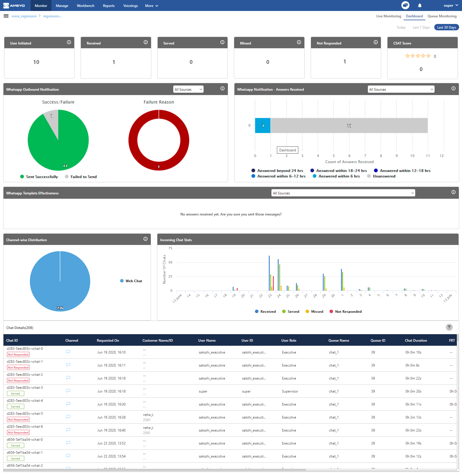Image resolution: width=462 pixels, height=476 pixels.
Task: Open All Sources dropdown in Template Effectiveness
Action: tap(343, 193)
